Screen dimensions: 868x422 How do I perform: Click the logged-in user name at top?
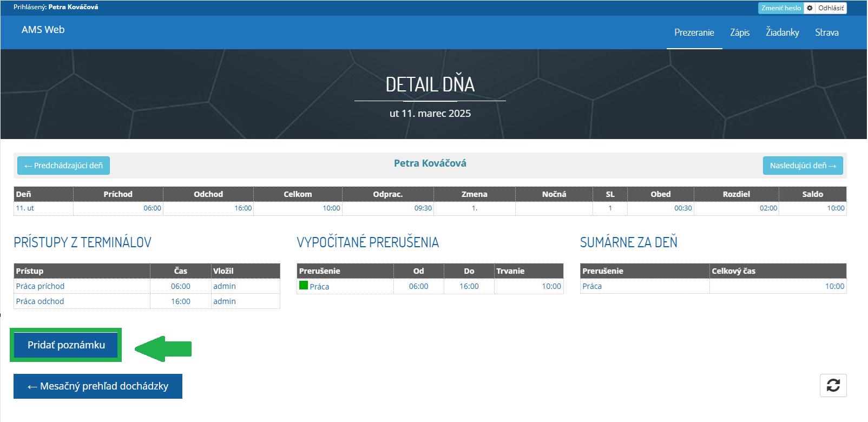coord(73,8)
